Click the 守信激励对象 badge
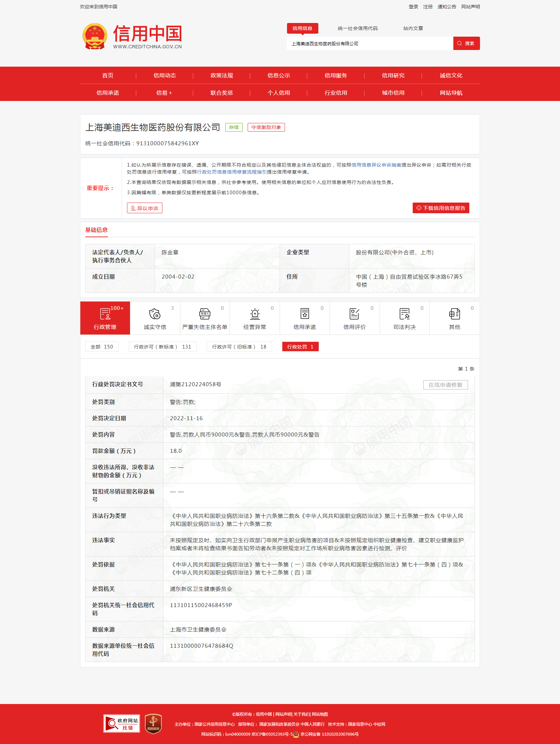This screenshot has width=560, height=744. 266,128
